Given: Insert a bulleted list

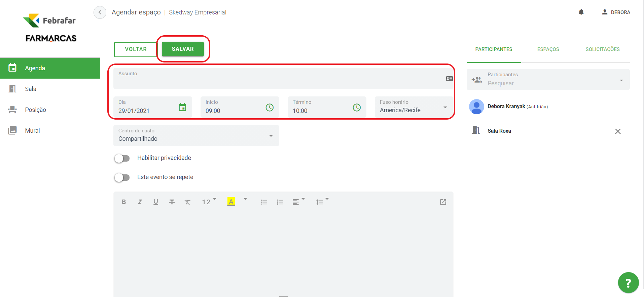Looking at the screenshot, I should click(264, 202).
